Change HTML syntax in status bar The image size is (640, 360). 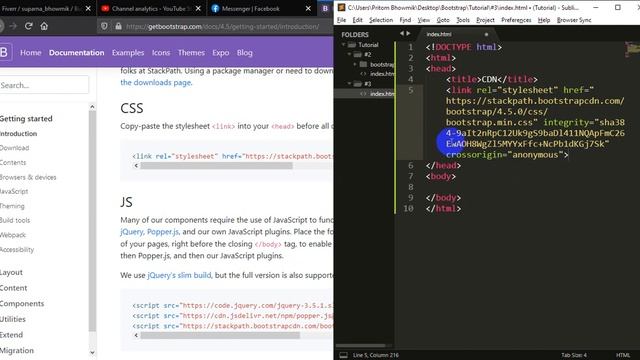(623, 355)
